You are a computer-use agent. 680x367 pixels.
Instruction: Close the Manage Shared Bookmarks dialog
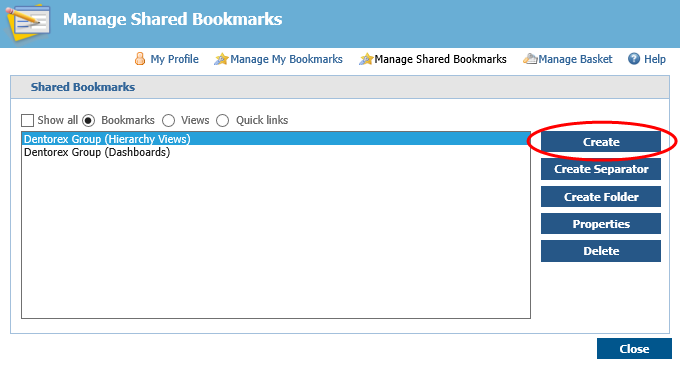634,349
